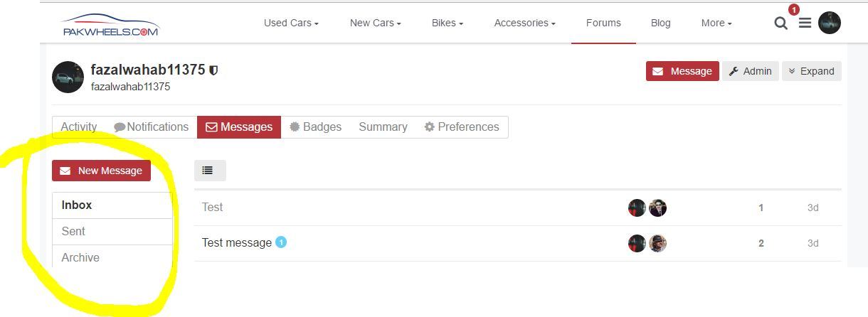Click the moderator shield icon beside username

tap(213, 70)
